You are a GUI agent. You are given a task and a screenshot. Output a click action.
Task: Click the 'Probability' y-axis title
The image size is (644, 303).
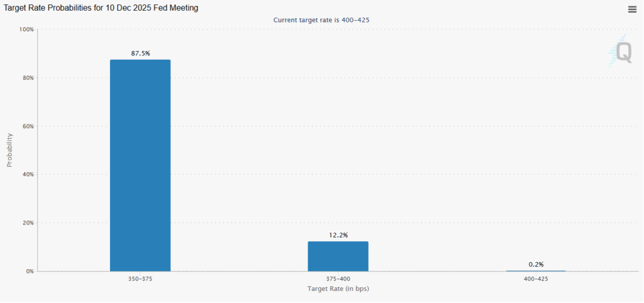point(9,150)
